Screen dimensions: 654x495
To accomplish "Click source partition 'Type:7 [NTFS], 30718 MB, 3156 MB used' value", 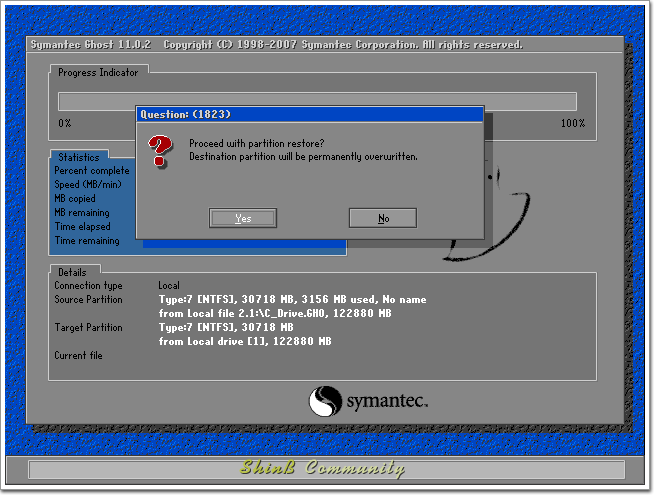I will tap(292, 299).
